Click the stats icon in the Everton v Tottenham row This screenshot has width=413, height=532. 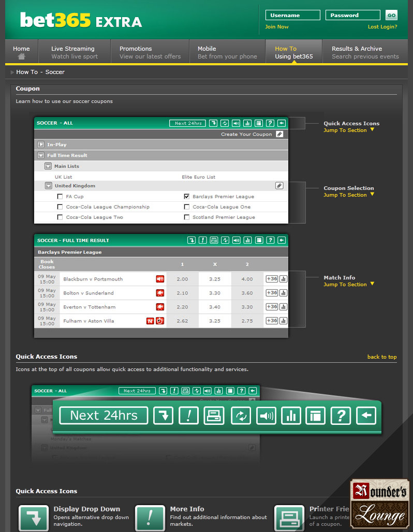point(284,307)
